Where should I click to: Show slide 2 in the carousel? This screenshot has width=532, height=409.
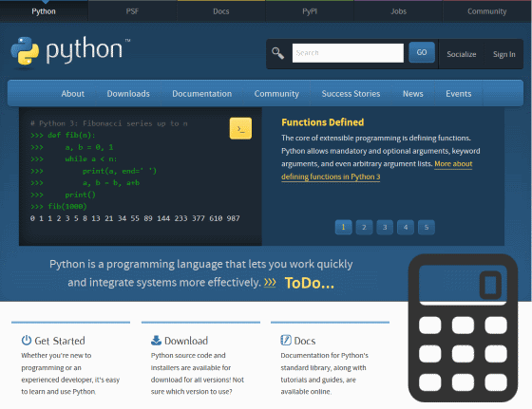[x=364, y=227]
